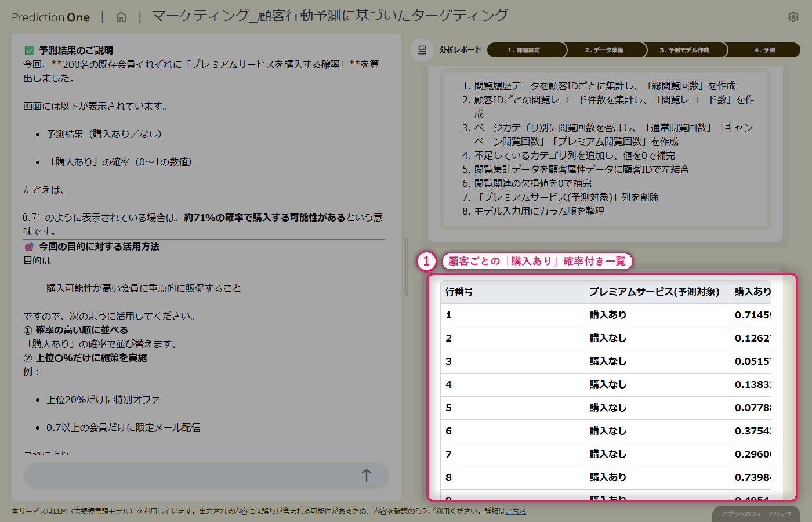Select 購入あり cell in row 8
The width and height of the screenshot is (812, 522).
click(x=657, y=477)
